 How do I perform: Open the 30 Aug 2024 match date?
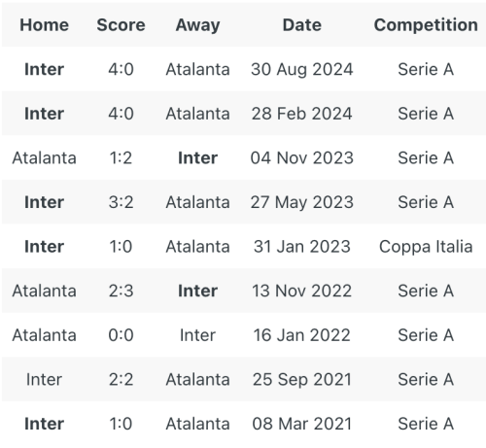click(x=302, y=70)
